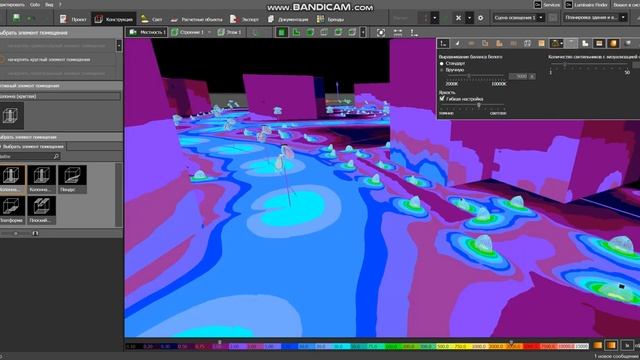Open the Goto menu

35,4
